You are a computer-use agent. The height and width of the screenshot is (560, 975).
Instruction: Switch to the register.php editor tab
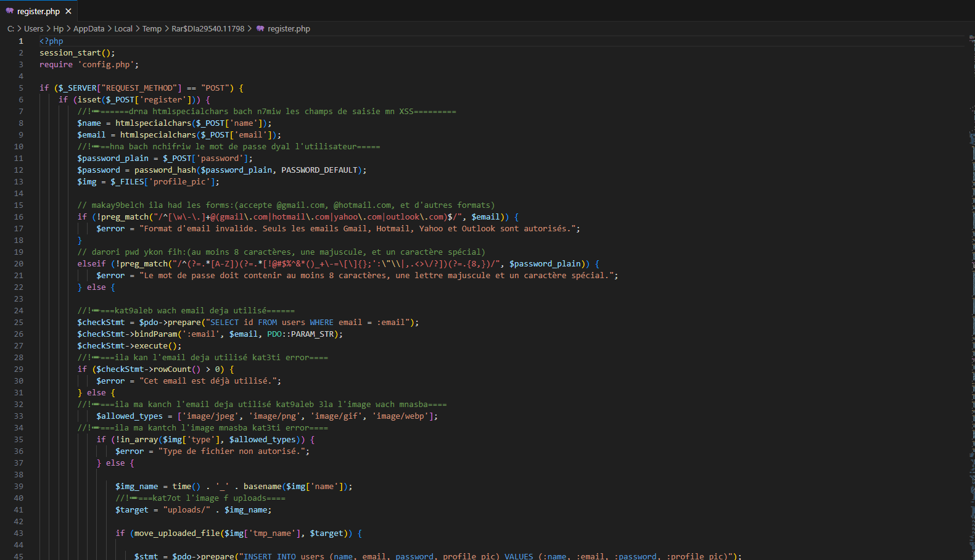[x=38, y=11]
